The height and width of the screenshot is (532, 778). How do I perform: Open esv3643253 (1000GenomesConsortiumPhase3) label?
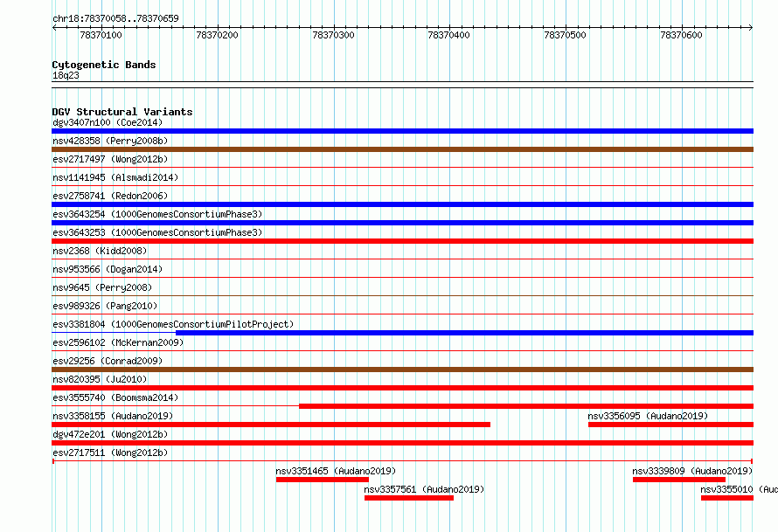(157, 232)
